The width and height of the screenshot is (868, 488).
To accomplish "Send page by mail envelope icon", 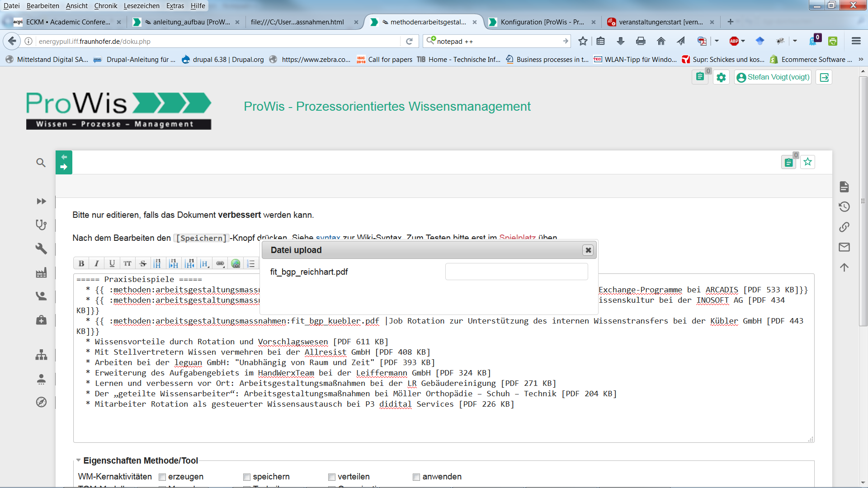I will coord(844,247).
